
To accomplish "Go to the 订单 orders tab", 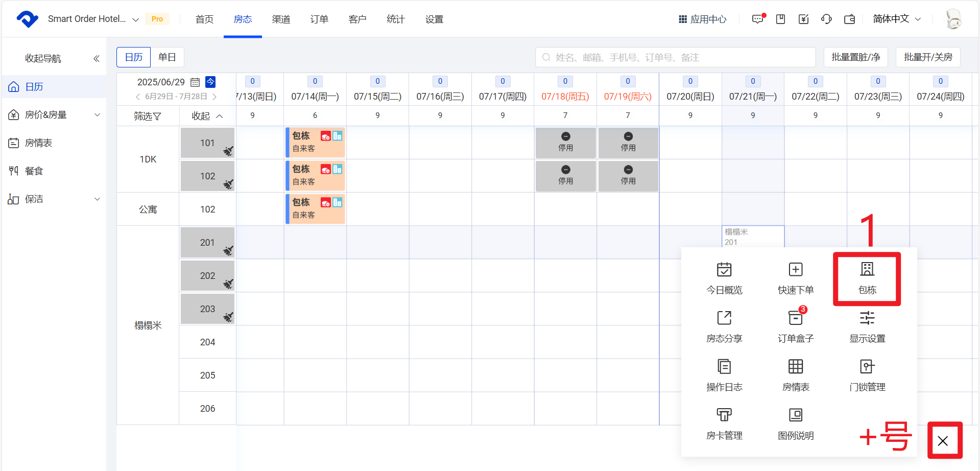I will pos(319,19).
